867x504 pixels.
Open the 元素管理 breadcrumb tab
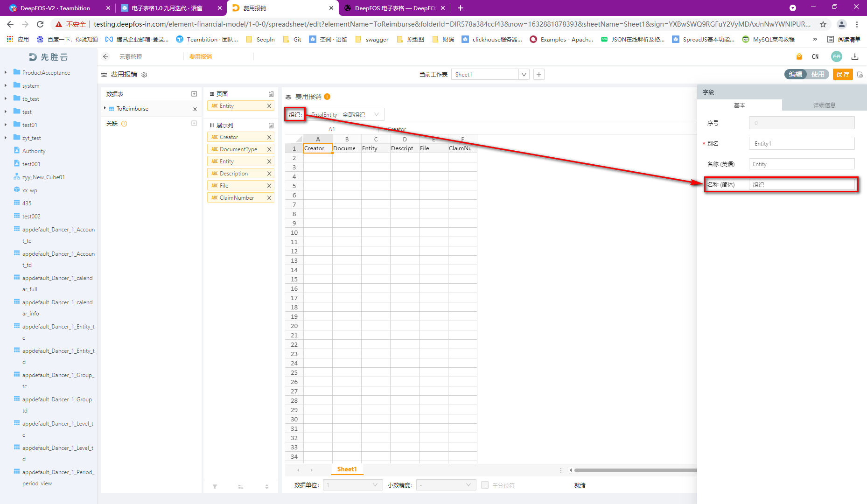(x=131, y=56)
